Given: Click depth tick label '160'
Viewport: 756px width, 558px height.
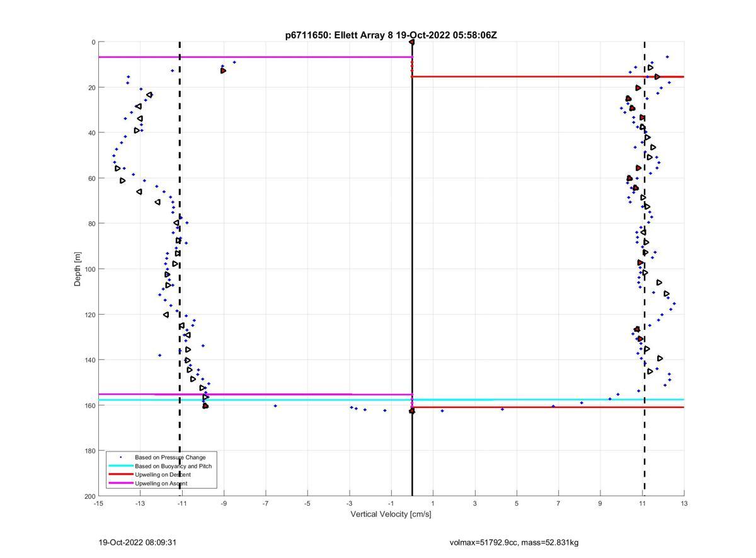Looking at the screenshot, I should [89, 405].
